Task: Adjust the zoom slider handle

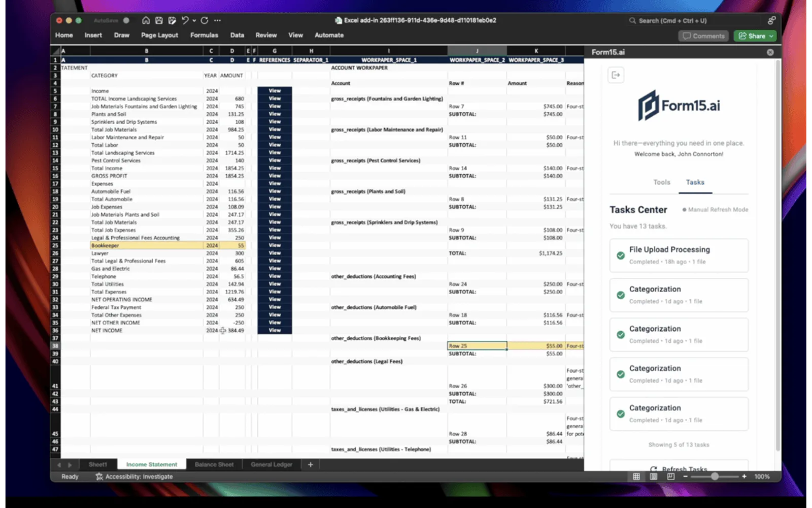Action: coord(715,477)
